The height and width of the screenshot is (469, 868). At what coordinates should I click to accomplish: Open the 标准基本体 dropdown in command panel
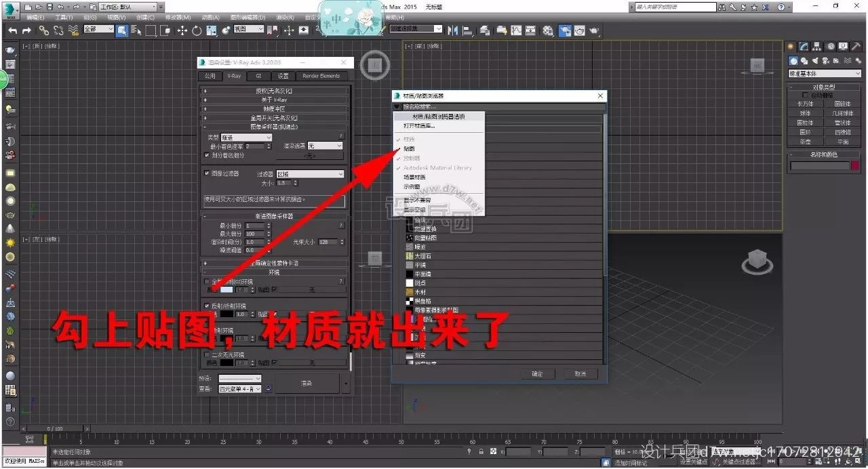click(x=824, y=73)
